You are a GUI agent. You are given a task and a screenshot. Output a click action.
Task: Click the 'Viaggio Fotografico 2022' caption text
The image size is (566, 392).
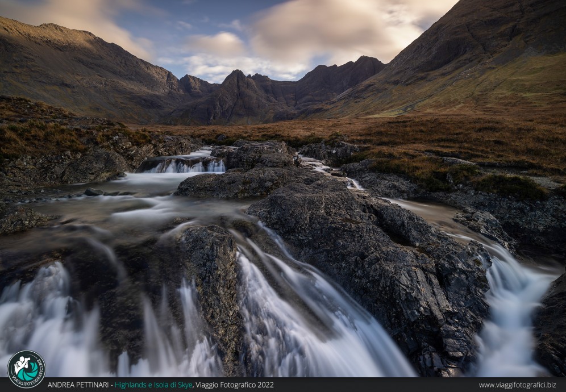pyautogui.click(x=235, y=385)
